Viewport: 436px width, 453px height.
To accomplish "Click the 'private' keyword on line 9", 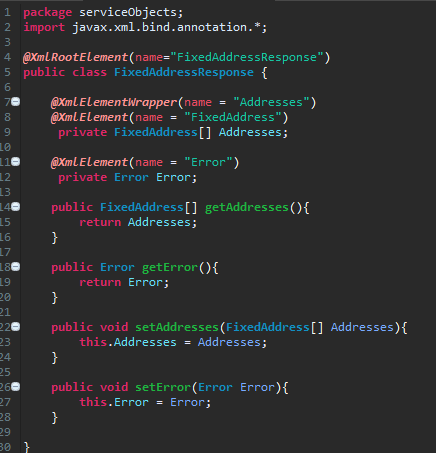I will click(x=83, y=132).
